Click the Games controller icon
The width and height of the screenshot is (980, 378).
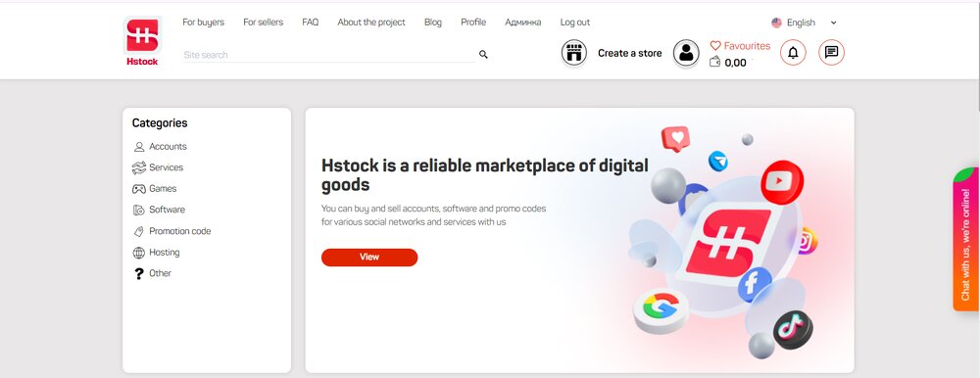(x=139, y=189)
